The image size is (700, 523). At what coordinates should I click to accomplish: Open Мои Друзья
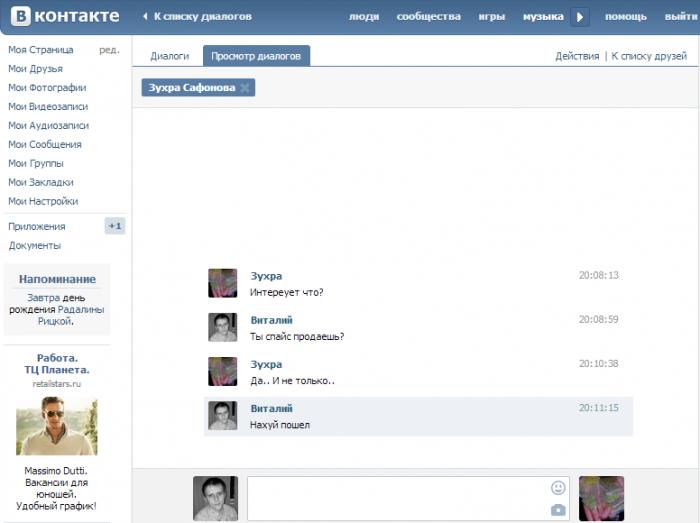pos(35,69)
